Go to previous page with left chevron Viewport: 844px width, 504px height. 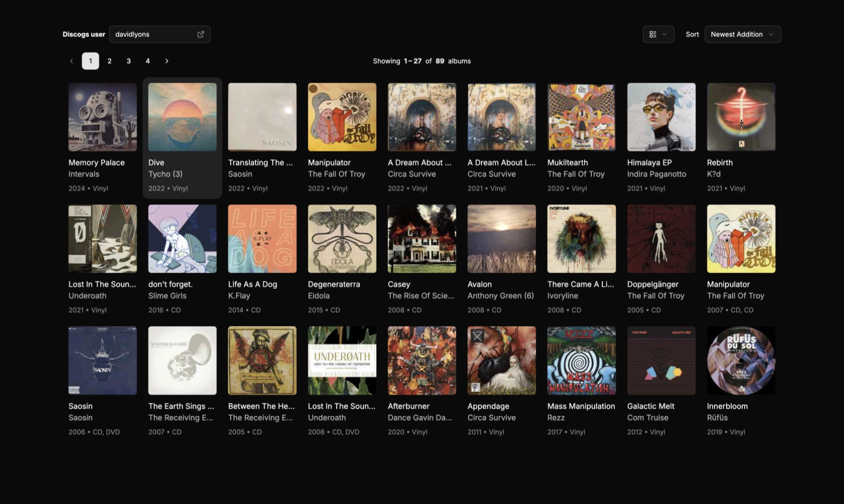[x=71, y=61]
